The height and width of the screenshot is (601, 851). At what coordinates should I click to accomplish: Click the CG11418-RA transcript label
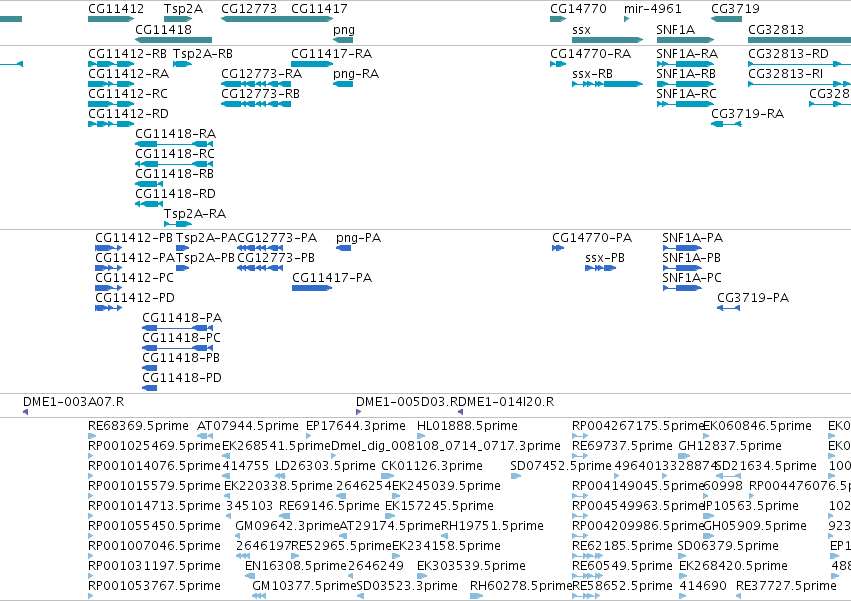click(176, 134)
